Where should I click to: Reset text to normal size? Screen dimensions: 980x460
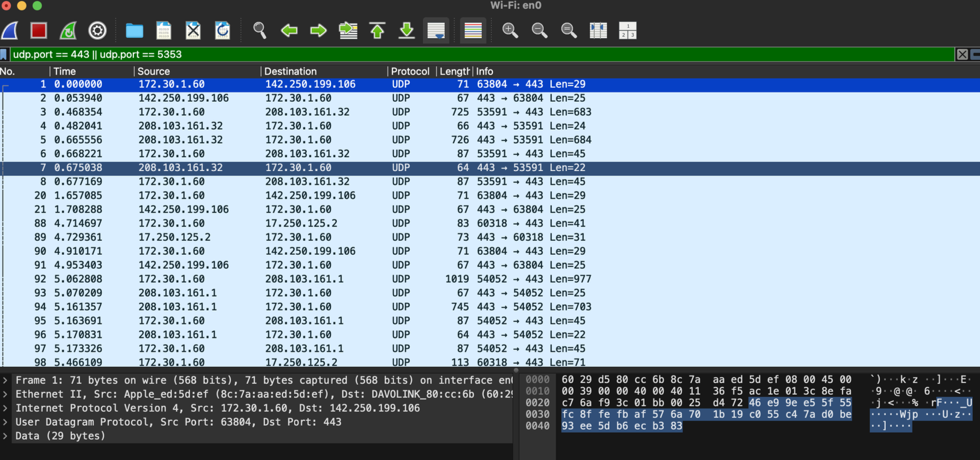[569, 31]
